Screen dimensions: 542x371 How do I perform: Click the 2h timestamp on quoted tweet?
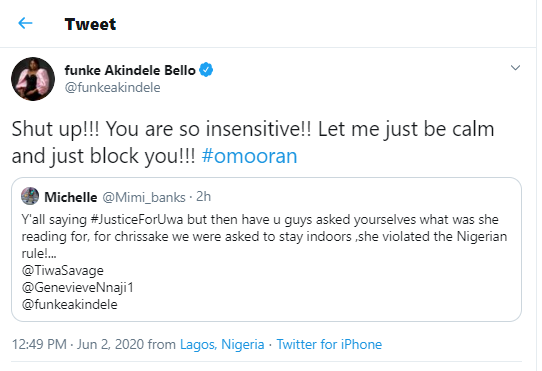tap(204, 197)
